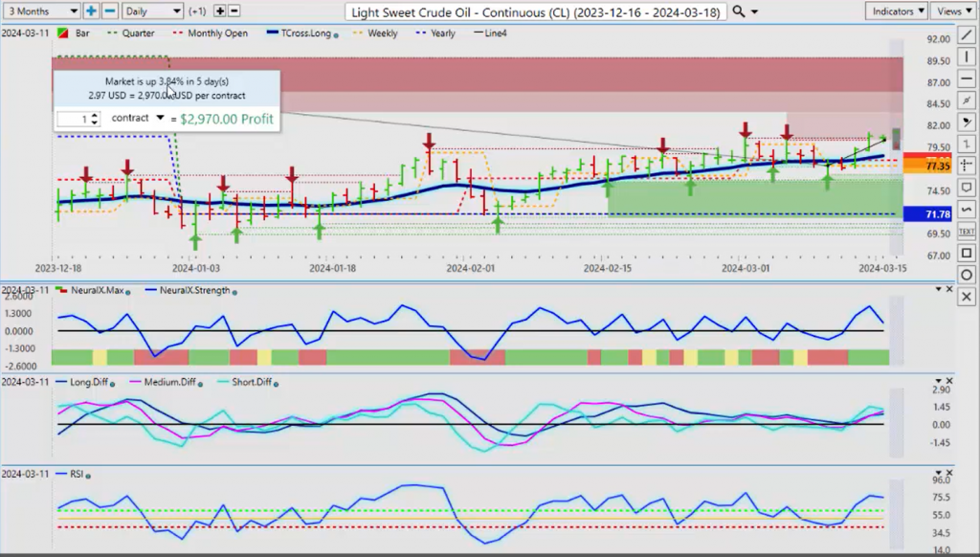Click the search magnifier icon
The image size is (980, 557).
click(739, 11)
